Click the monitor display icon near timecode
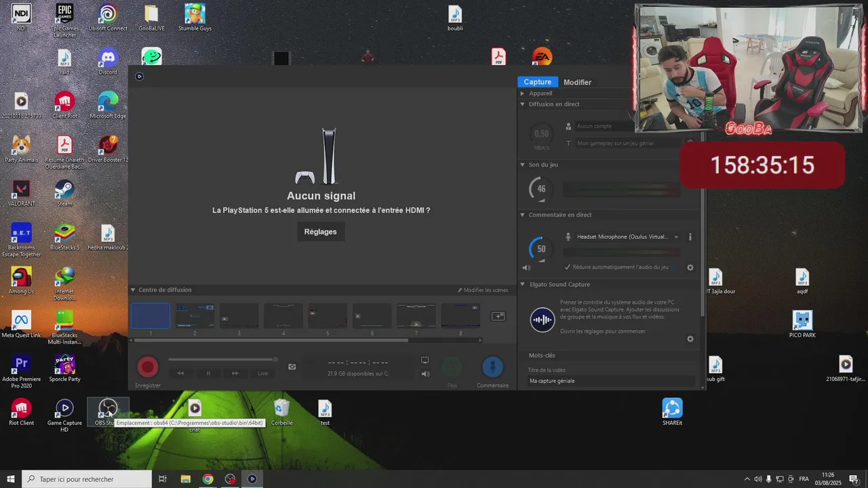This screenshot has width=868, height=488. pyautogui.click(x=425, y=360)
